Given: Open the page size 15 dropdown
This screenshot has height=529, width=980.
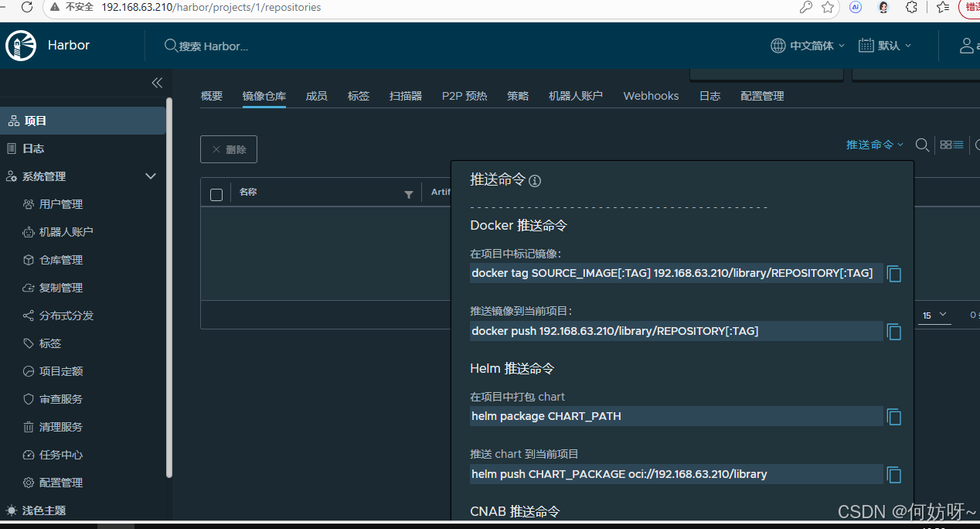Looking at the screenshot, I should click(x=935, y=316).
